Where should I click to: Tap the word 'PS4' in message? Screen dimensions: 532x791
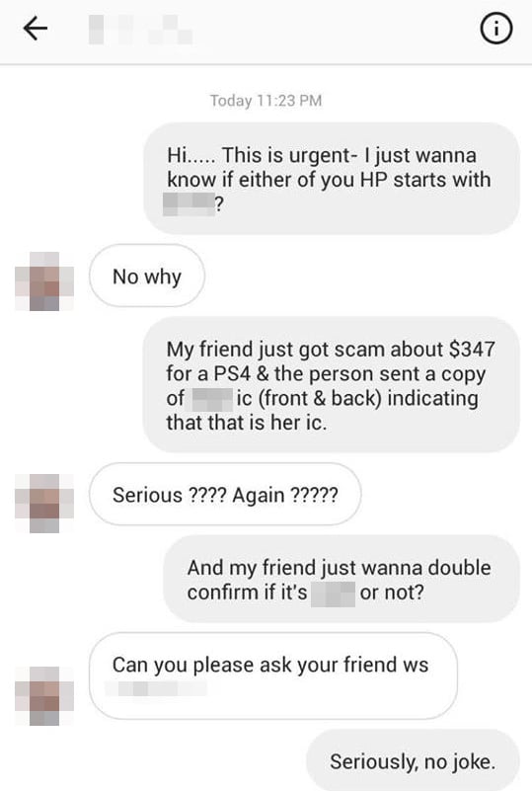click(232, 374)
